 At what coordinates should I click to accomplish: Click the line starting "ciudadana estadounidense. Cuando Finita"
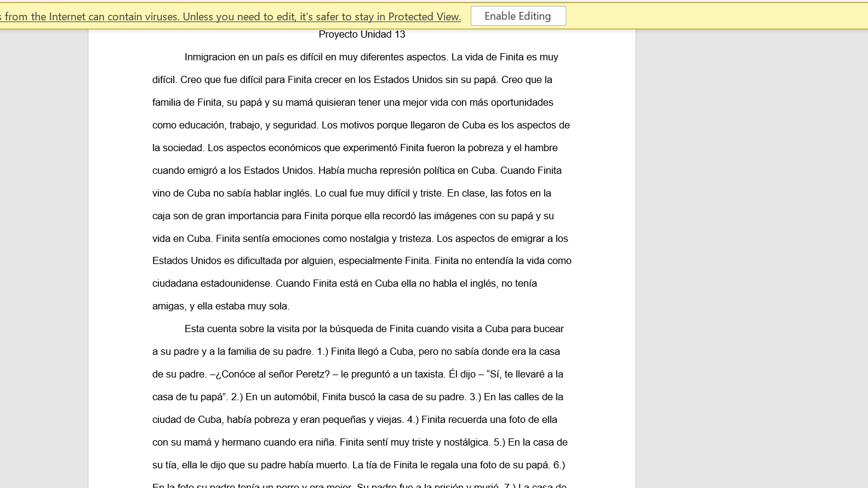pos(345,284)
